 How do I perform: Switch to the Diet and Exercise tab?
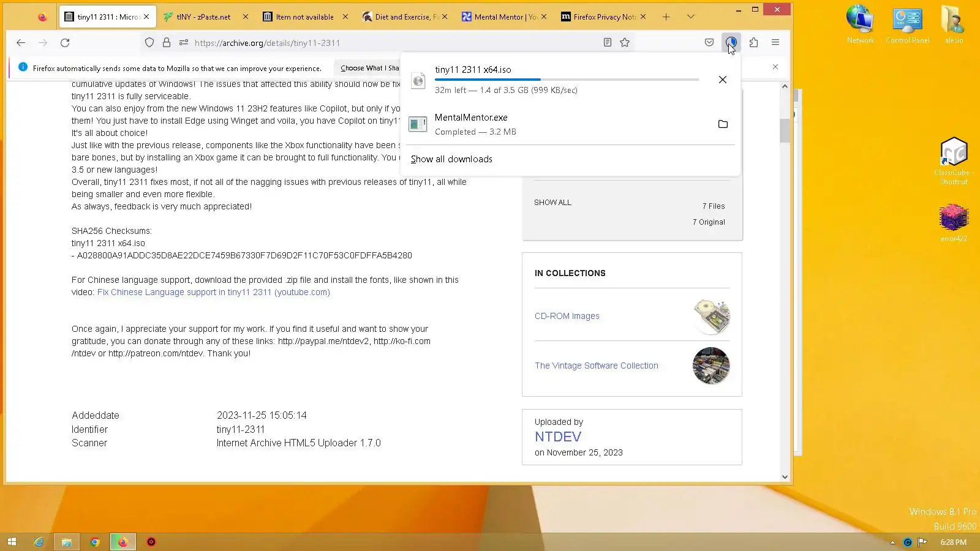[x=405, y=17]
